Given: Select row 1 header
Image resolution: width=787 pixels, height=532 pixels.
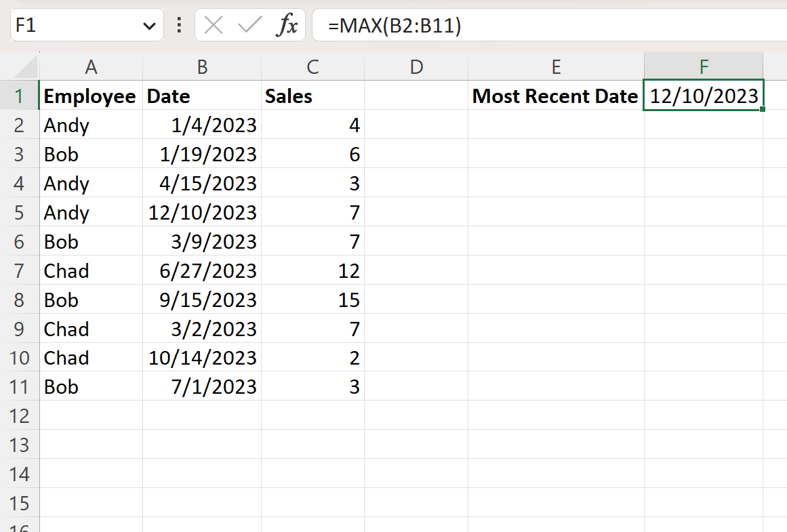Looking at the screenshot, I should click(x=19, y=96).
